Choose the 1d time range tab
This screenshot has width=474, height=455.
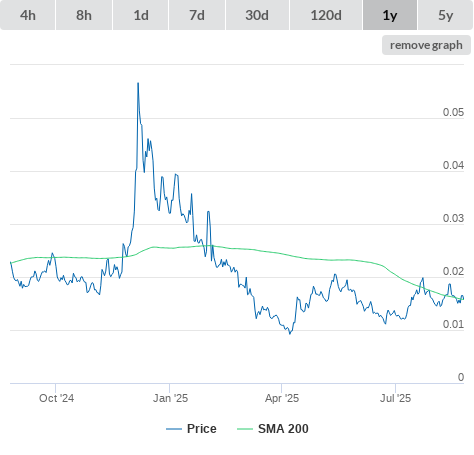[x=141, y=15]
